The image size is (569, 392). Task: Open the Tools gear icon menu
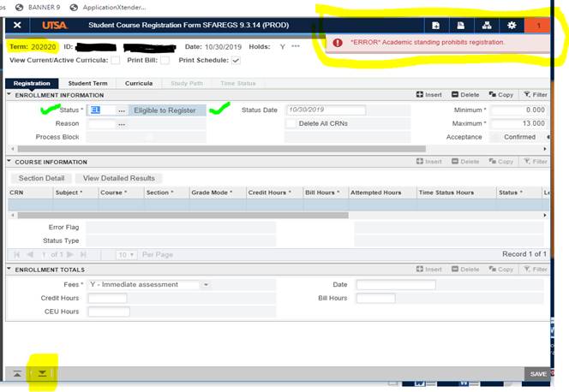pos(512,26)
